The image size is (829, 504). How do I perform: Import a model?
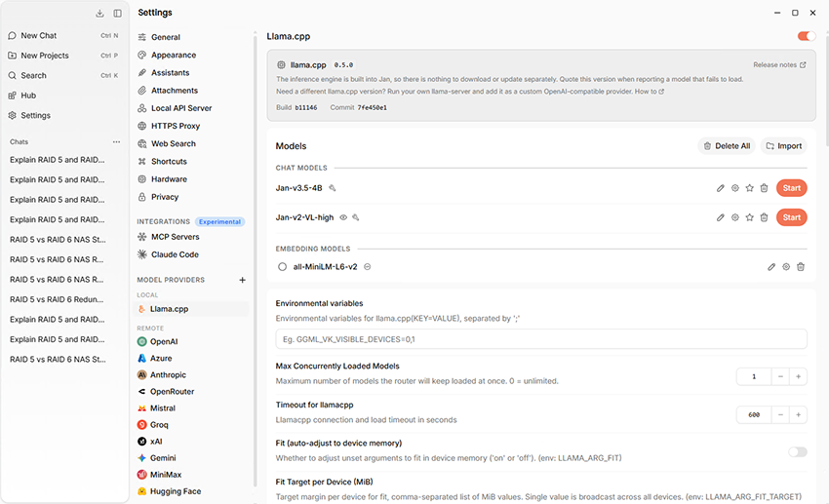point(784,146)
